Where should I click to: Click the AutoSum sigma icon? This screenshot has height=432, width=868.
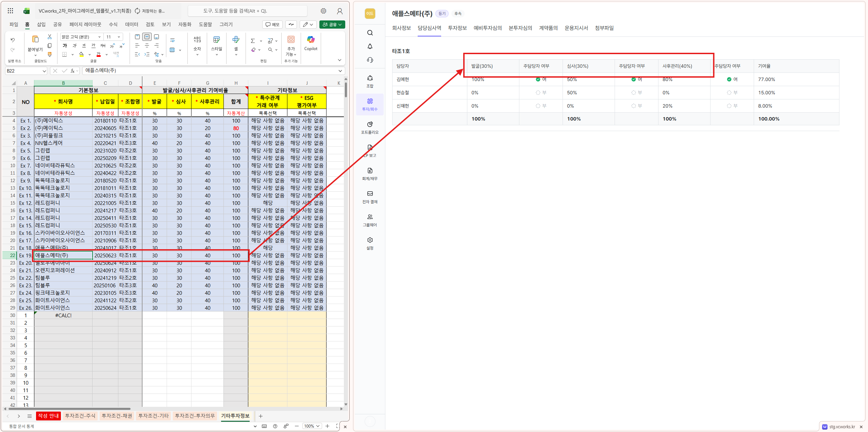coord(253,41)
